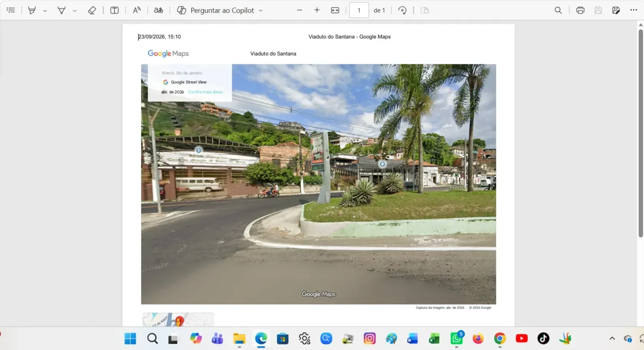Toggle fit to width view
The width and height of the screenshot is (644, 350).
[x=335, y=10]
